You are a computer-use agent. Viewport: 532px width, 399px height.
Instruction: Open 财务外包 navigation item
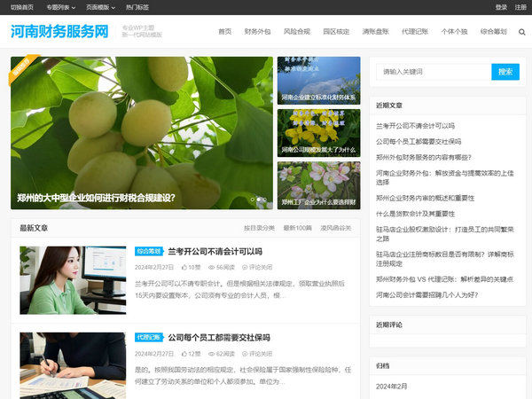coord(257,32)
